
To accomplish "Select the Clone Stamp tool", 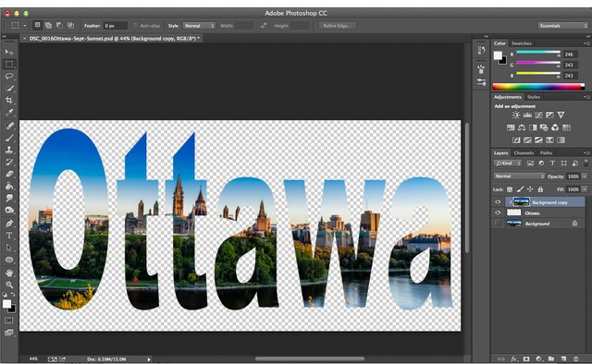I will pyautogui.click(x=9, y=150).
